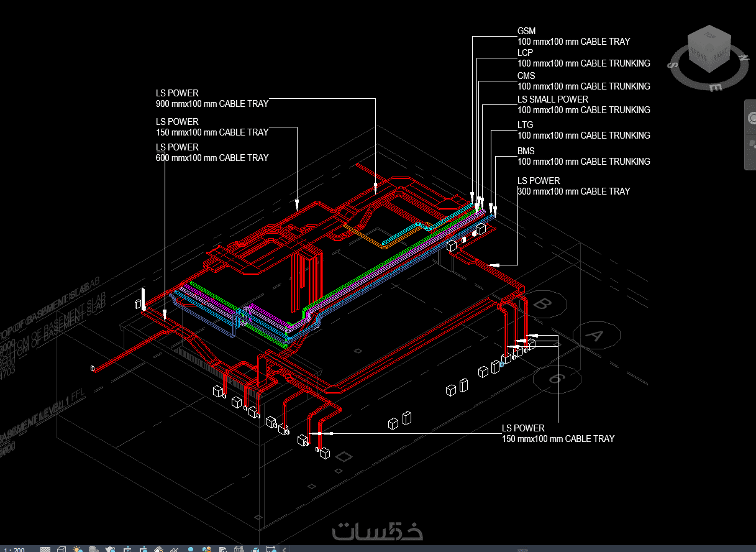Viewport: 756px width, 552px height.
Task: Select grid bubble B
Action: tap(544, 304)
